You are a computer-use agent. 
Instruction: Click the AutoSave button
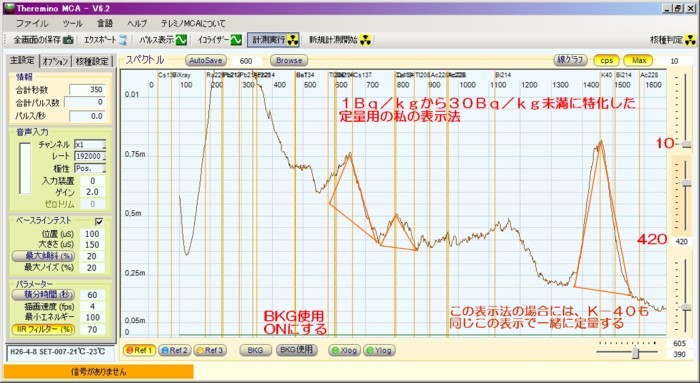tap(205, 60)
